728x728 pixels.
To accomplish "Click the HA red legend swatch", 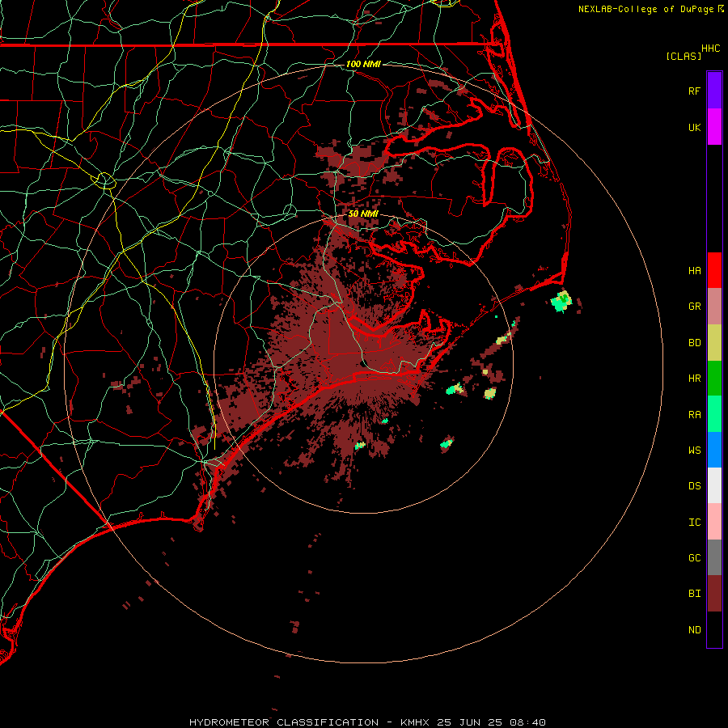I will click(714, 270).
